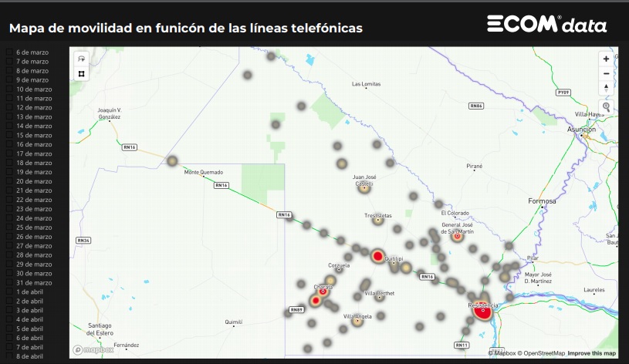Enable the 14 de marzo checkbox

(x=9, y=126)
